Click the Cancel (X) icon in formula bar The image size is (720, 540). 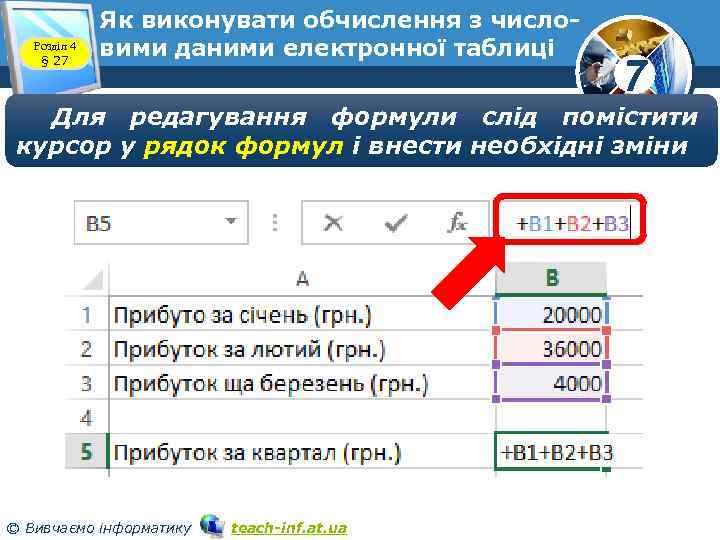[x=333, y=223]
